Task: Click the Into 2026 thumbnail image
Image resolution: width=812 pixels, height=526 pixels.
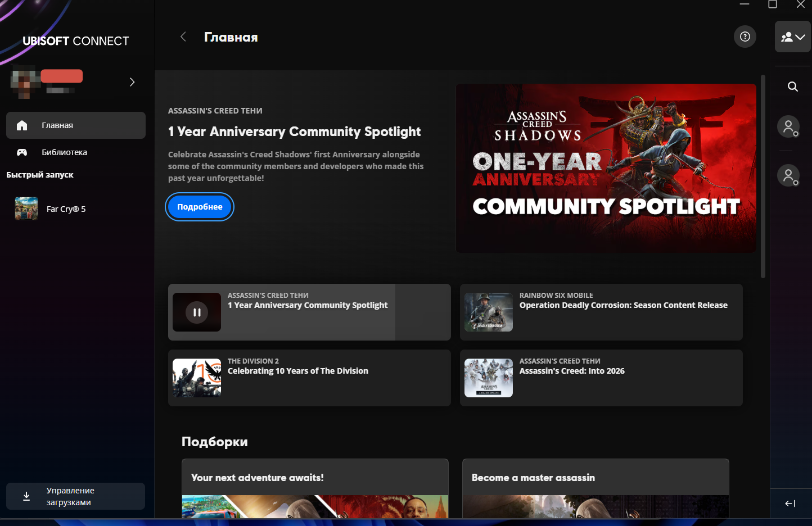Action: pos(489,378)
